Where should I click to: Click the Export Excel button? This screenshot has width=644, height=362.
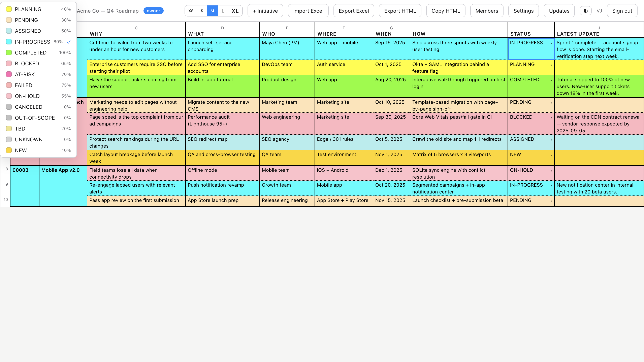pyautogui.click(x=354, y=11)
